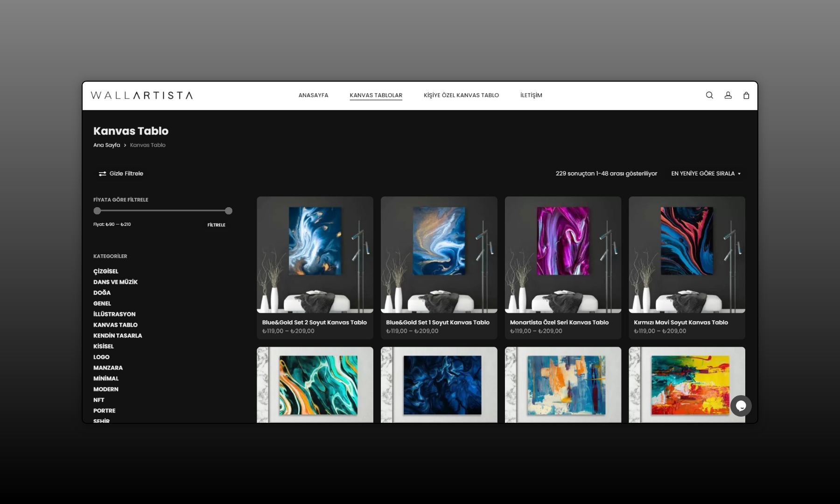Image resolution: width=840 pixels, height=504 pixels.
Task: Select the Çizgisel category
Action: pos(106,272)
